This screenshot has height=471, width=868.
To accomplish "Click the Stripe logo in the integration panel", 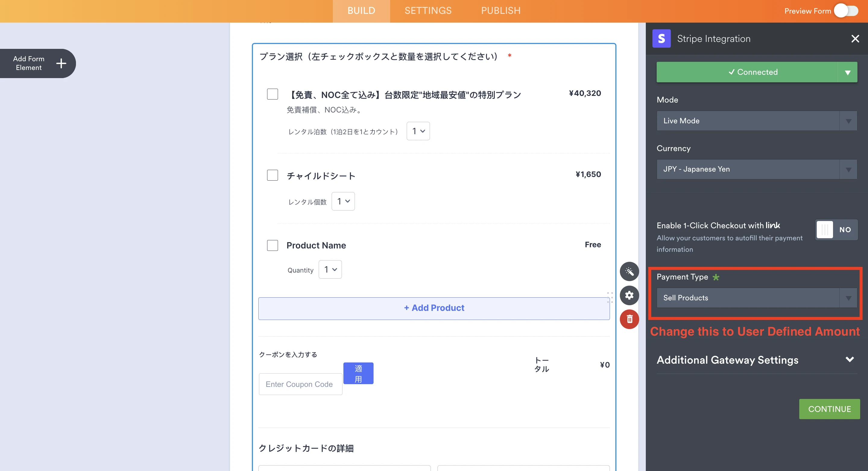I will tap(661, 38).
